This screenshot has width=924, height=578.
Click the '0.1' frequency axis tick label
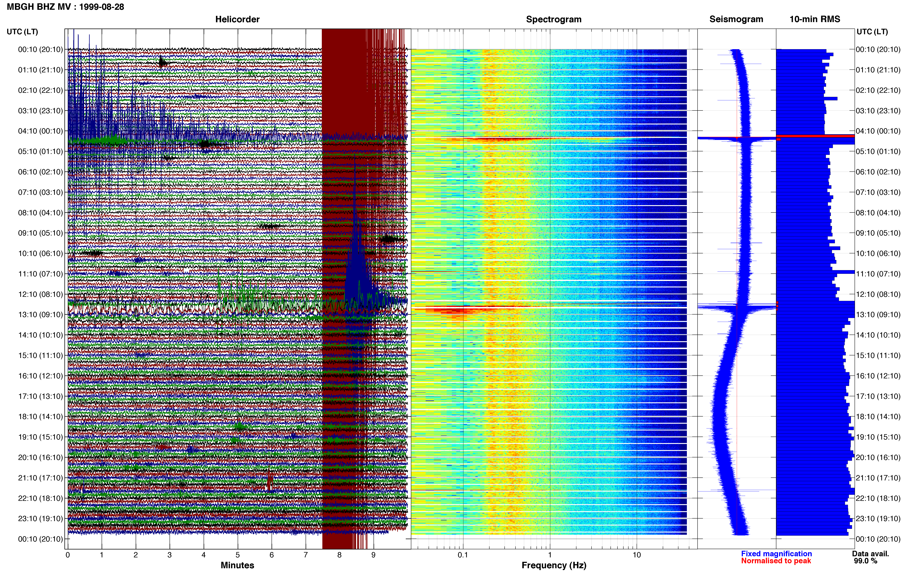[463, 555]
